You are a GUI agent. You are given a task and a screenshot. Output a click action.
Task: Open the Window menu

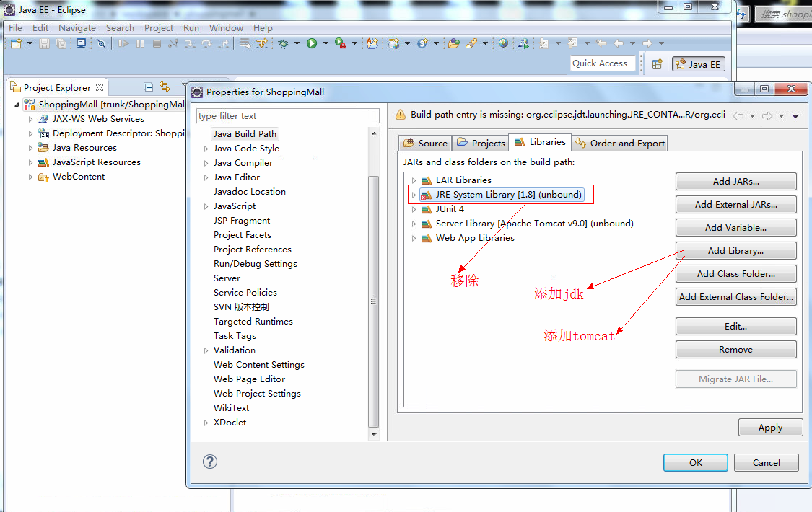pyautogui.click(x=226, y=27)
